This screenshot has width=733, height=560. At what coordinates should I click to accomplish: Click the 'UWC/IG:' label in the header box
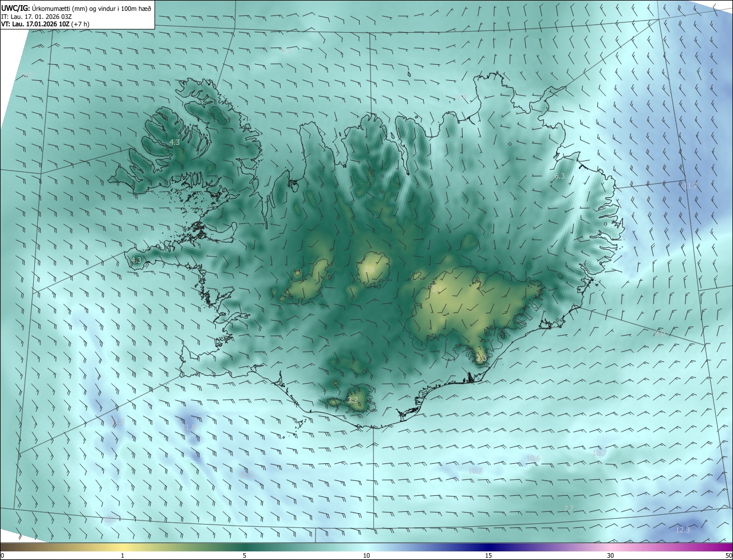click(x=15, y=8)
